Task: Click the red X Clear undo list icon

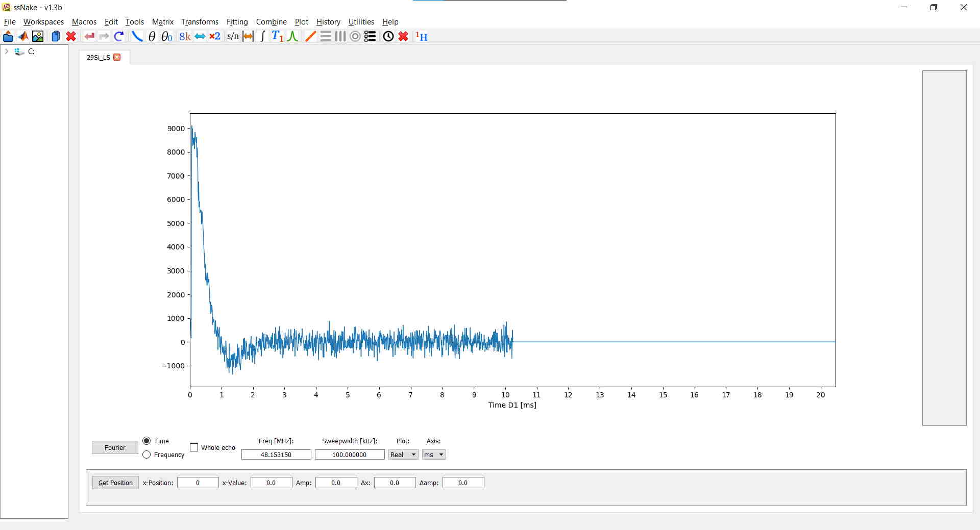Action: tap(403, 36)
